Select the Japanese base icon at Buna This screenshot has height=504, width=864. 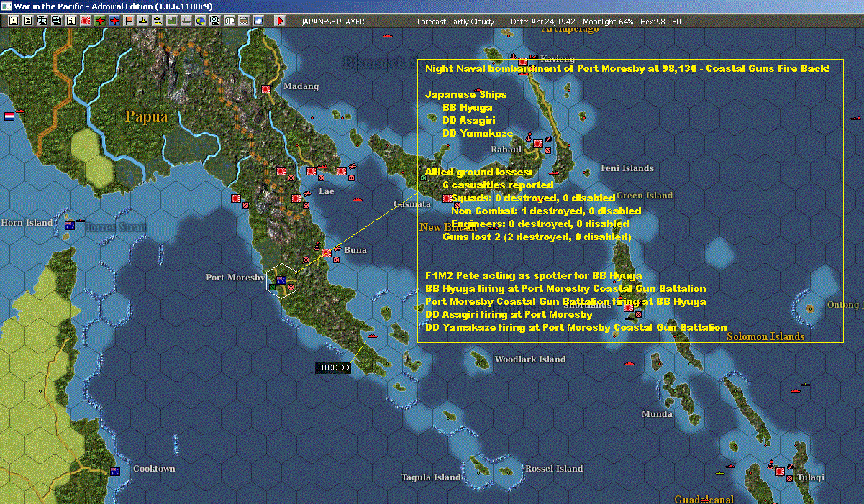click(327, 252)
